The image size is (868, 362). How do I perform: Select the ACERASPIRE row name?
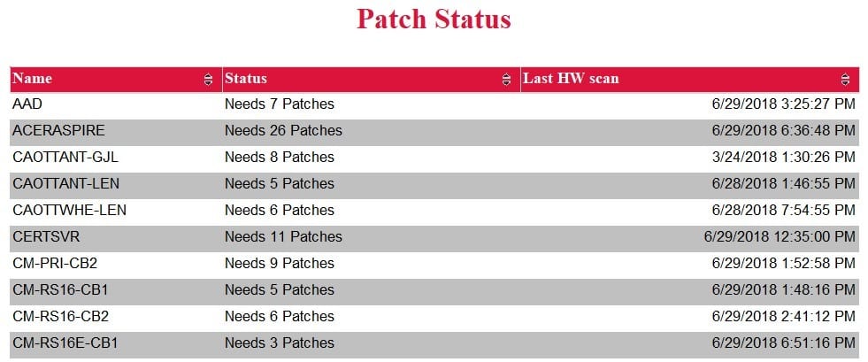[58, 131]
